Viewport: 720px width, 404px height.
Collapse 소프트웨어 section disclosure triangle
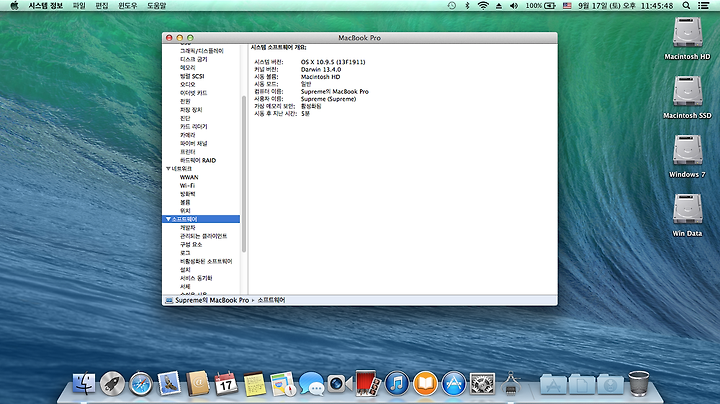168,219
